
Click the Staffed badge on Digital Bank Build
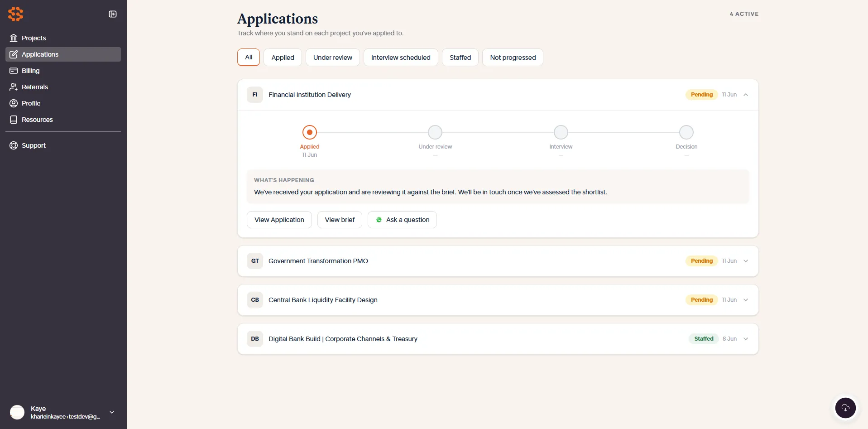(704, 339)
